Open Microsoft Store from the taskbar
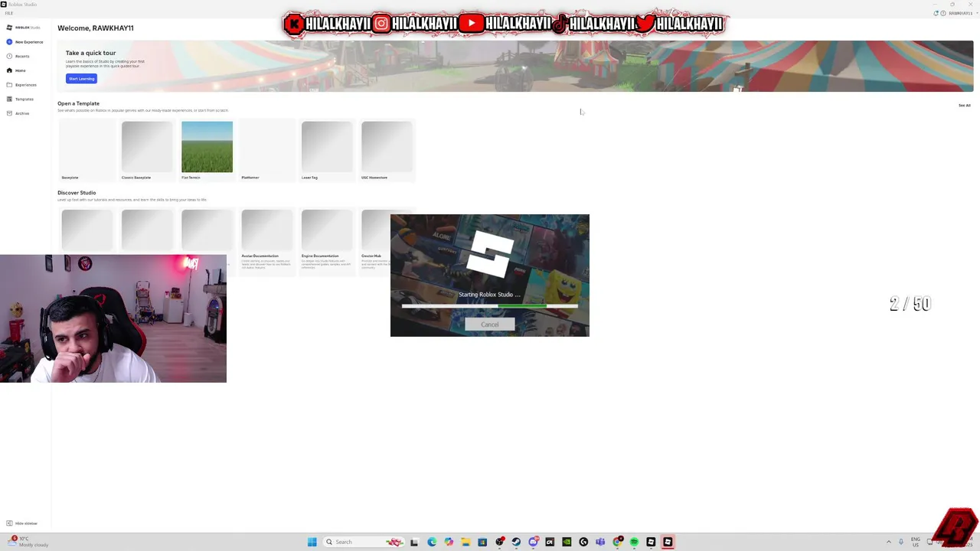The width and height of the screenshot is (980, 551). tap(482, 542)
